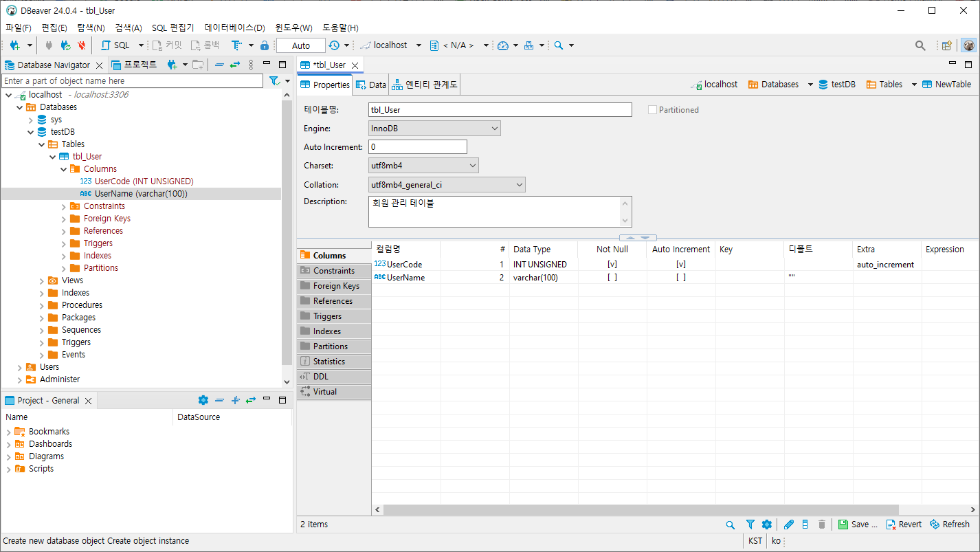Open the 데이터베이스(D) menu
Image resolution: width=980 pixels, height=552 pixels.
pyautogui.click(x=234, y=27)
